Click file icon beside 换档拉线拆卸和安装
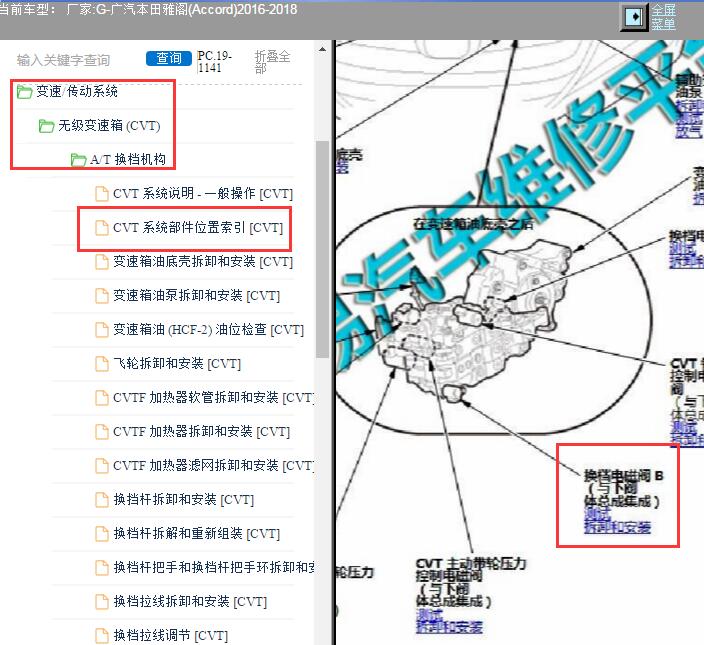Image resolution: width=704 pixels, height=645 pixels. [x=102, y=601]
